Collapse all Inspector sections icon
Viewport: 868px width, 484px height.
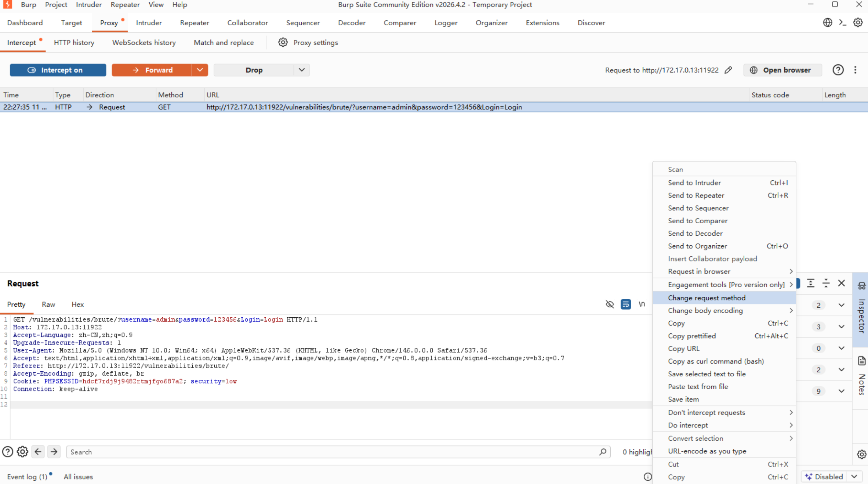(826, 283)
